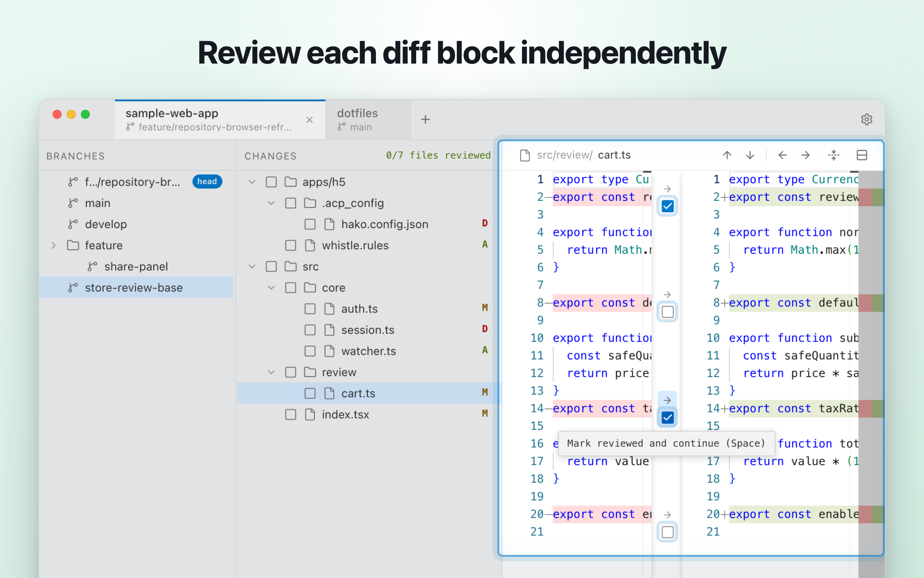Check the hako.config.json checkbox
The image size is (924, 578).
(310, 224)
